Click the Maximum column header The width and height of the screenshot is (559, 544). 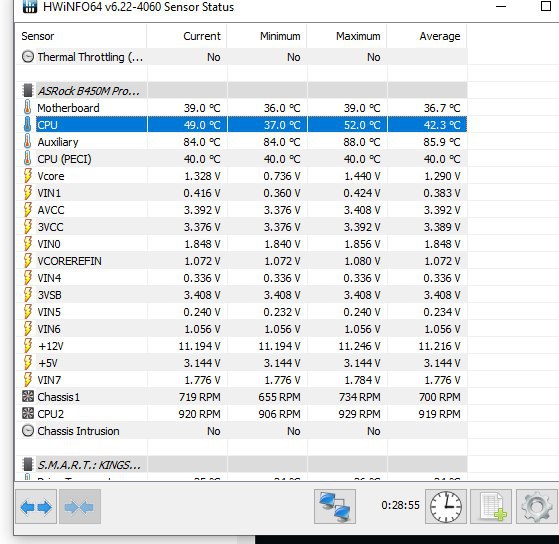pos(347,36)
